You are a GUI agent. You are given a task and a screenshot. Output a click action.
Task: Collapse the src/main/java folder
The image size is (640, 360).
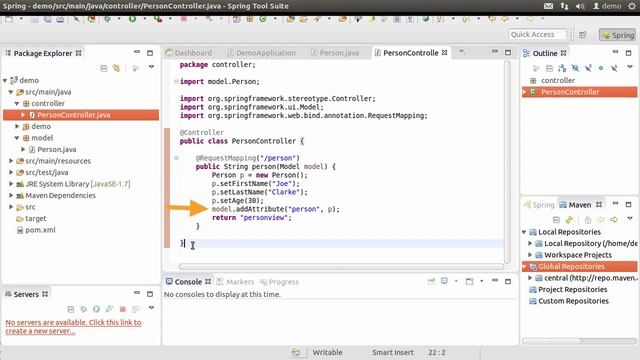click(11, 92)
